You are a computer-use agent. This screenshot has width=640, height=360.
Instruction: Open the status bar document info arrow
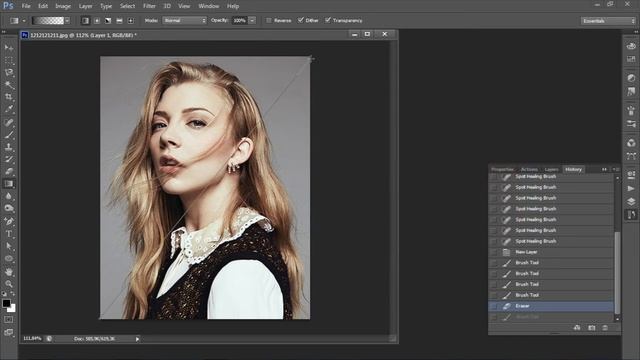(138, 339)
